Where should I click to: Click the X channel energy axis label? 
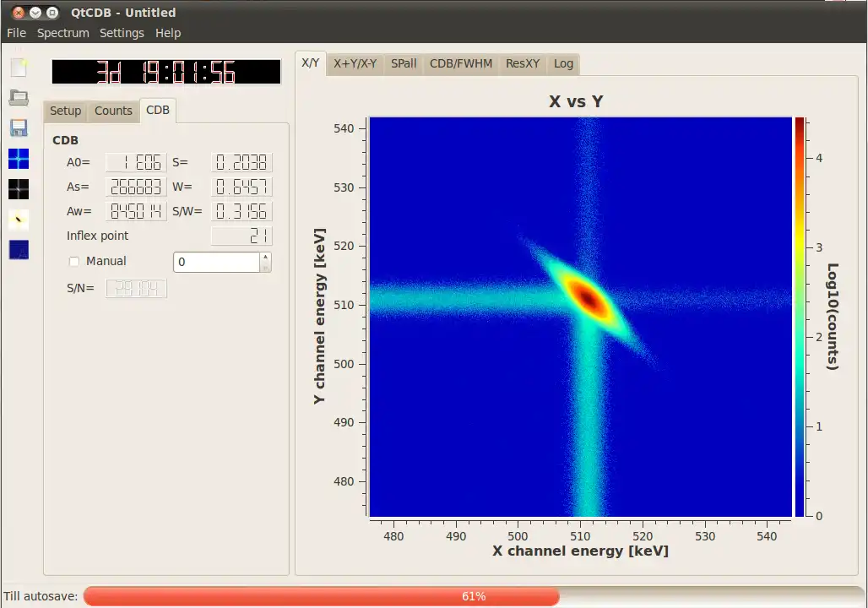coord(580,551)
